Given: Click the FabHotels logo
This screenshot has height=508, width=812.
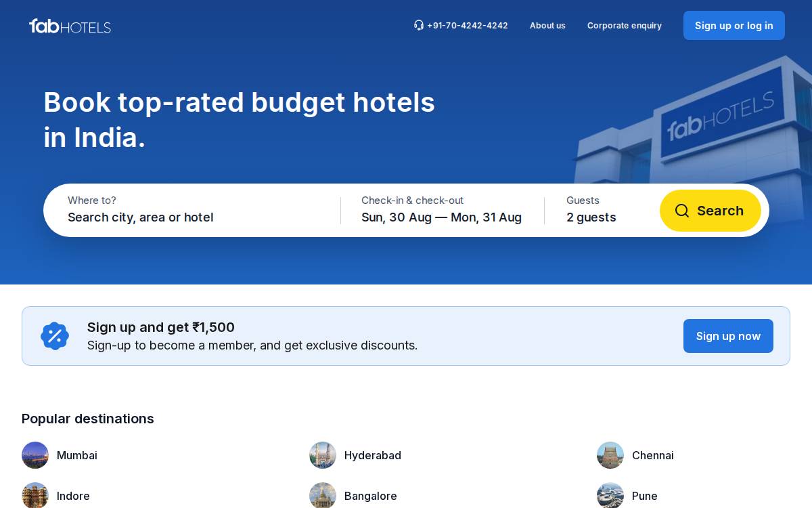Looking at the screenshot, I should 70,26.
